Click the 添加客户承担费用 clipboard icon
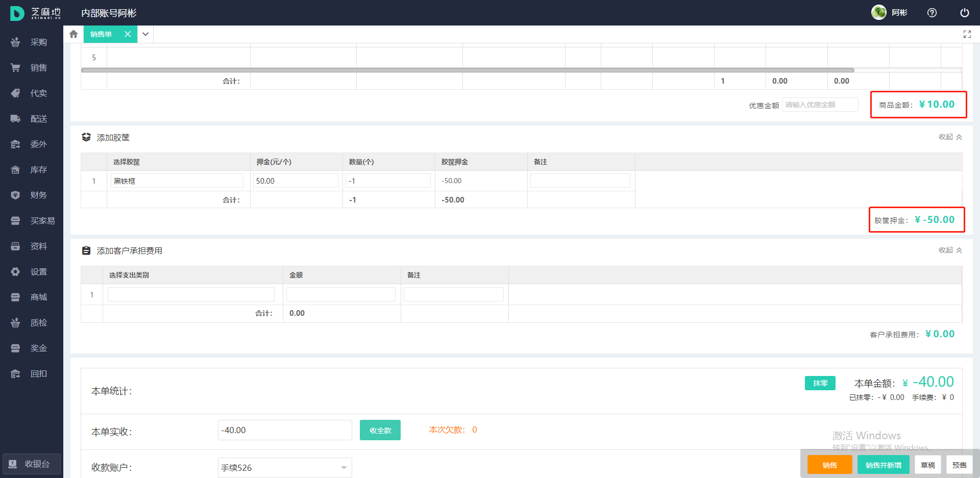 86,250
